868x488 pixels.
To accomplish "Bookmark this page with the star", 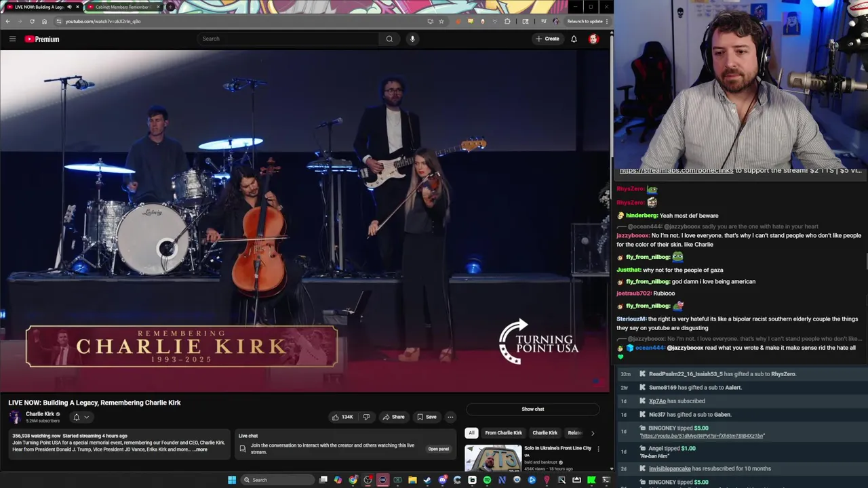I will (441, 21).
